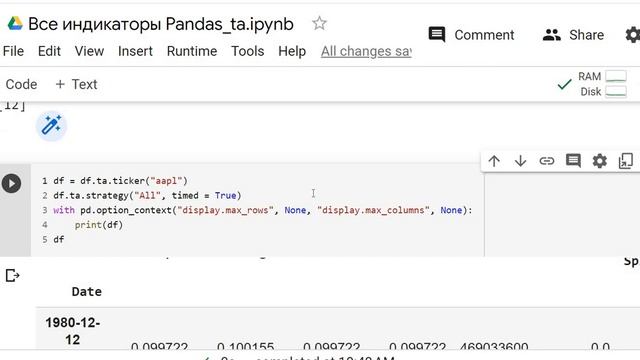The height and width of the screenshot is (360, 640).
Task: Run the cell with the play button
Action: (x=11, y=183)
